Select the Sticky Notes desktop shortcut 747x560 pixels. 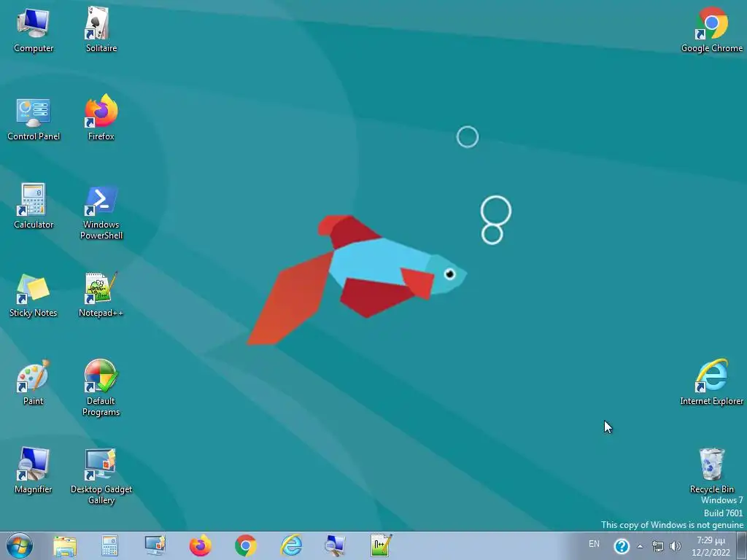pyautogui.click(x=34, y=295)
